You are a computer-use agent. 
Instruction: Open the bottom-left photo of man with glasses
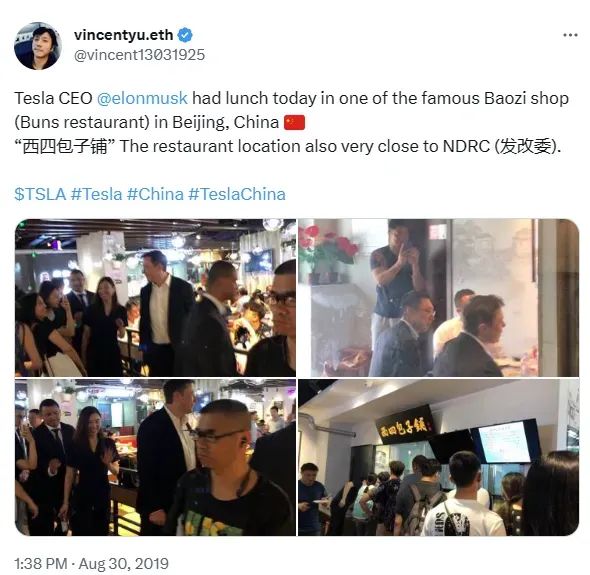pyautogui.click(x=155, y=457)
